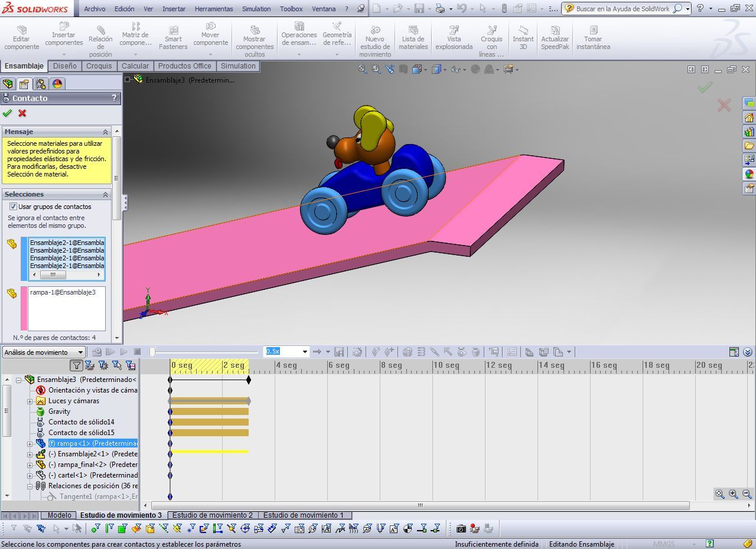756x549 pixels.
Task: Expand the (f) rampa<1> tree node
Action: [x=30, y=444]
